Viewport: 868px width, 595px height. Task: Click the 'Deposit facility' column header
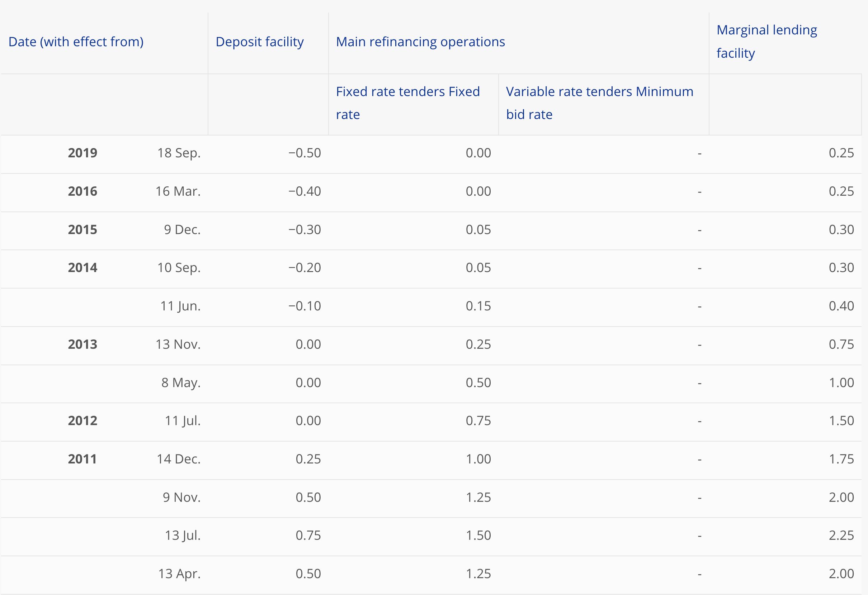260,42
